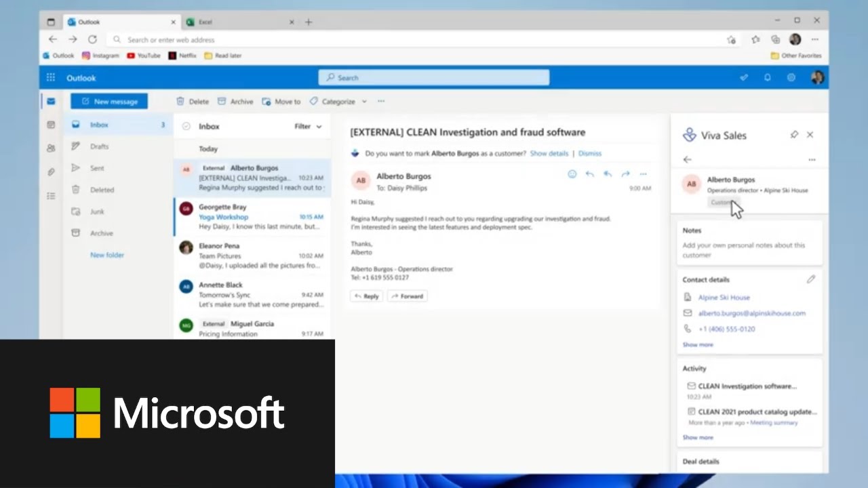Expand the Filter dropdown
Viewport: 868px width, 488px height.
tap(309, 127)
